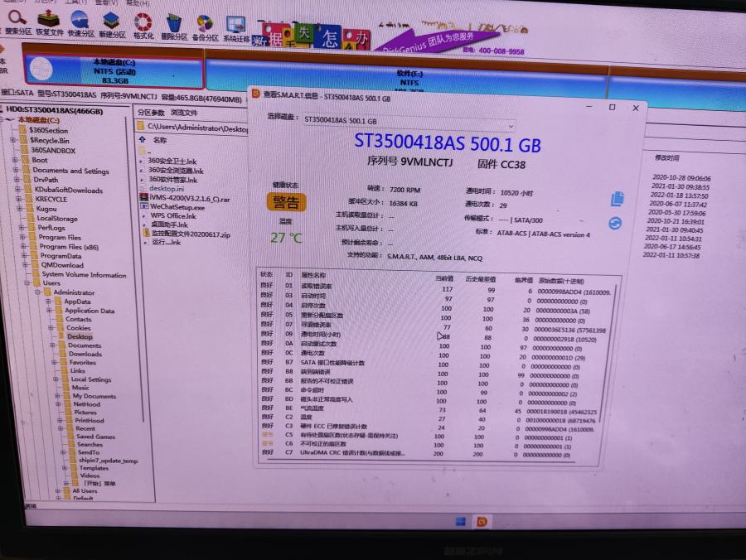
Task: Click the 属性名称 column header in the SMART table
Action: coord(313,275)
